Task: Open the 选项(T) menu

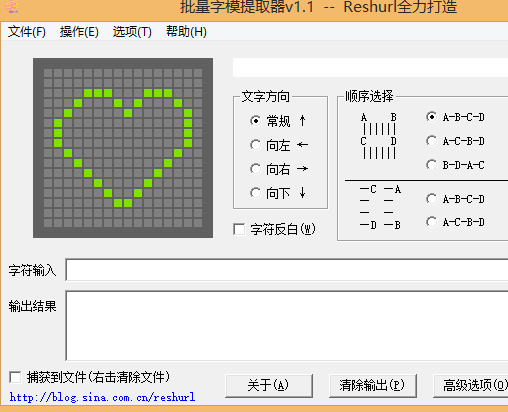Action: [132, 32]
